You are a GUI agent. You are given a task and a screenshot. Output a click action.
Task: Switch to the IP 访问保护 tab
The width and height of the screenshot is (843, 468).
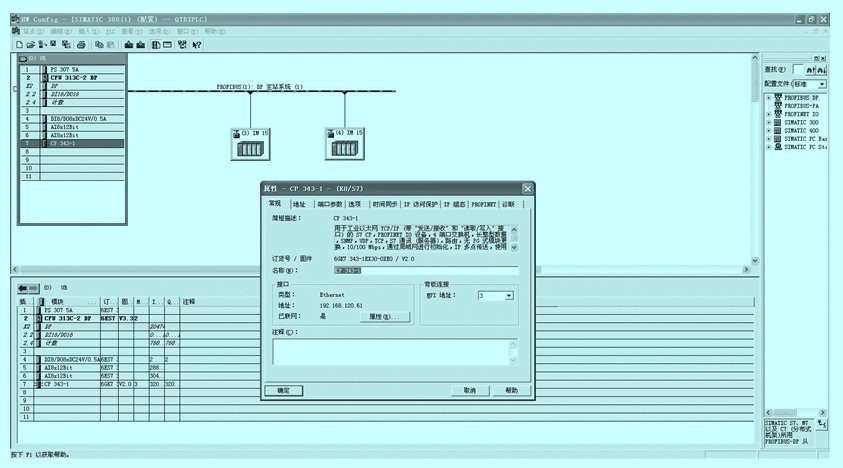pyautogui.click(x=420, y=204)
